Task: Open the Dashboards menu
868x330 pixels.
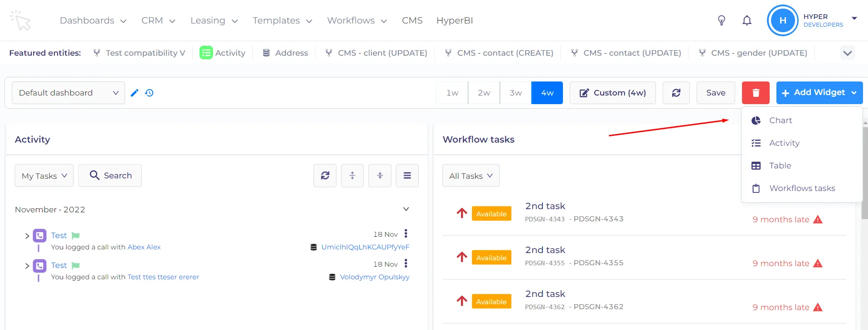Action: (93, 20)
